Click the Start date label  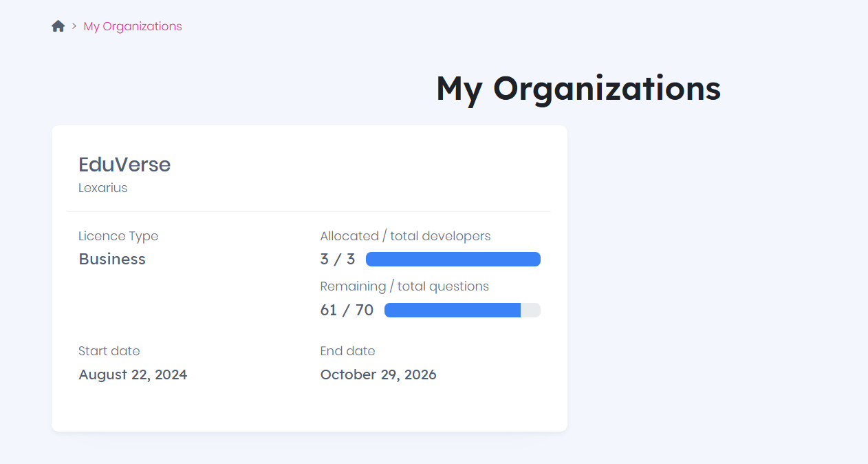coord(109,351)
